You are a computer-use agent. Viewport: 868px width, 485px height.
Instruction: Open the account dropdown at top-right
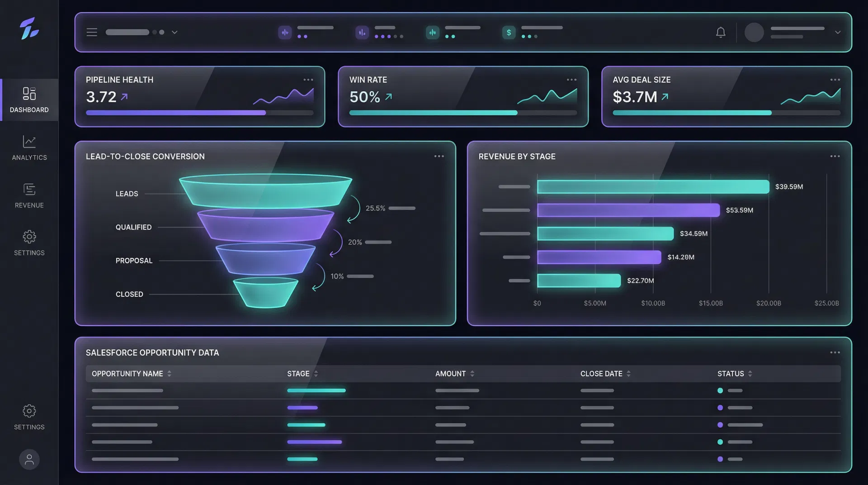(838, 32)
